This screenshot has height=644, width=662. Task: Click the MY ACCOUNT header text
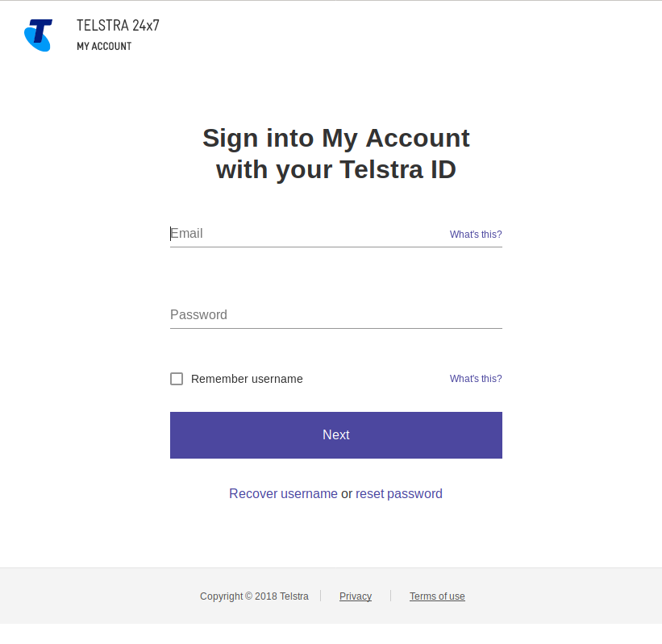[103, 46]
